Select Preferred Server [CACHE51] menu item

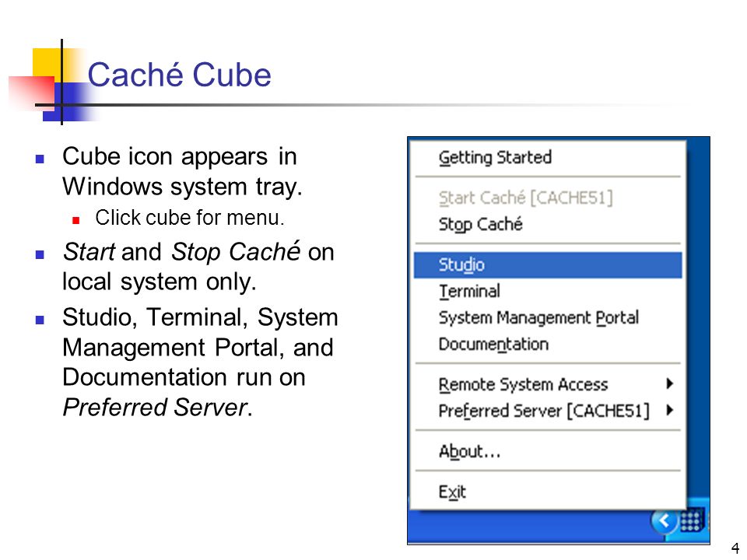click(x=547, y=411)
